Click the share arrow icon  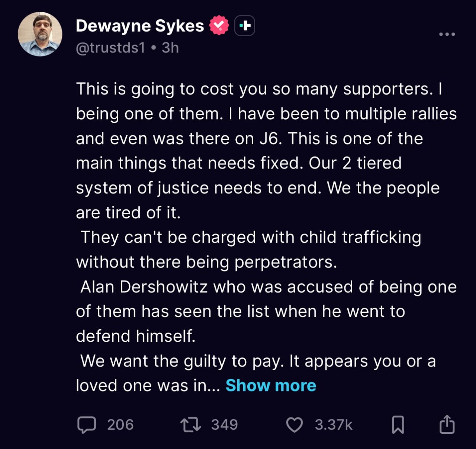(x=447, y=424)
